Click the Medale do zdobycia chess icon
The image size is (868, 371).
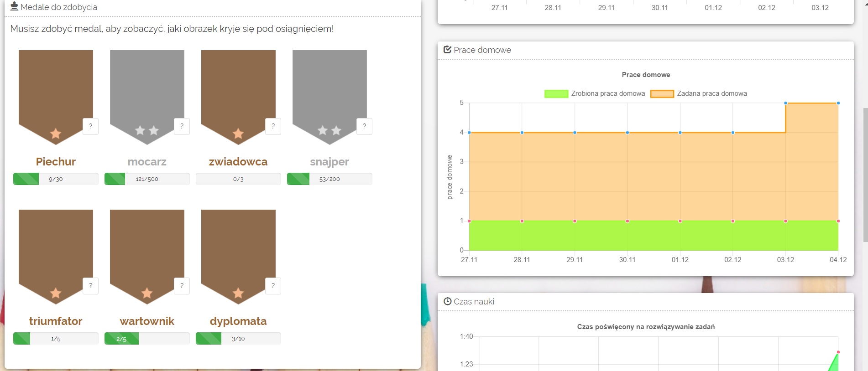[x=14, y=7]
